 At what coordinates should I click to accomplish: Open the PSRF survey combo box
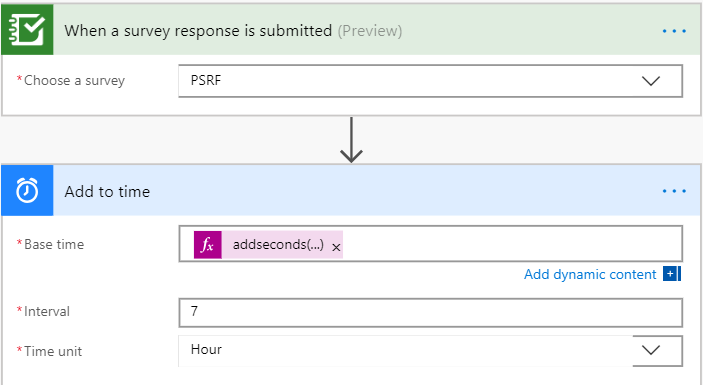coord(430,81)
